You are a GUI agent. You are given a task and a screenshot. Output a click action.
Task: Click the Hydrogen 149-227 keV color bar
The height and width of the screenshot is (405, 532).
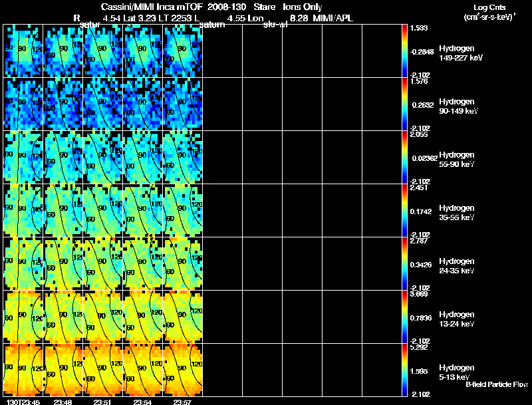click(x=404, y=51)
